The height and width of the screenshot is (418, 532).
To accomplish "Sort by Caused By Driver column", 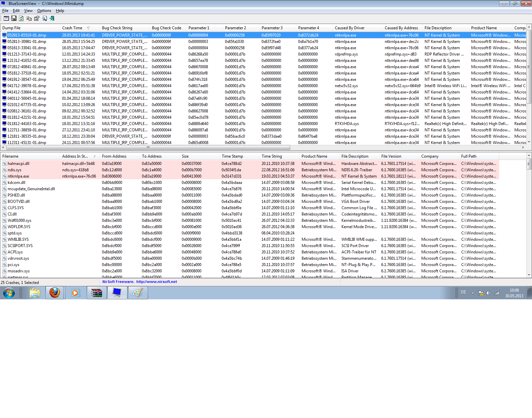I will pyautogui.click(x=357, y=28).
